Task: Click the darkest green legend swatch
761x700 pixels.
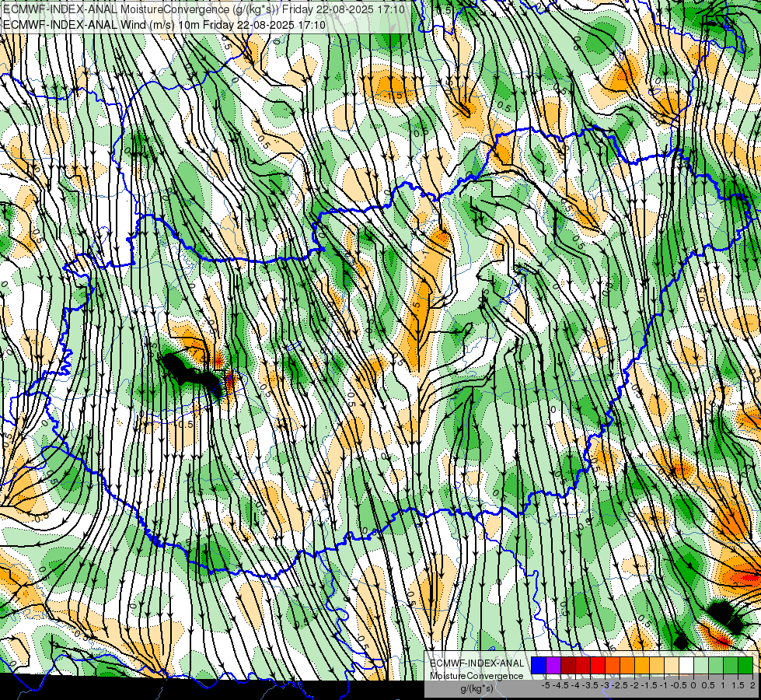Action: 745,666
